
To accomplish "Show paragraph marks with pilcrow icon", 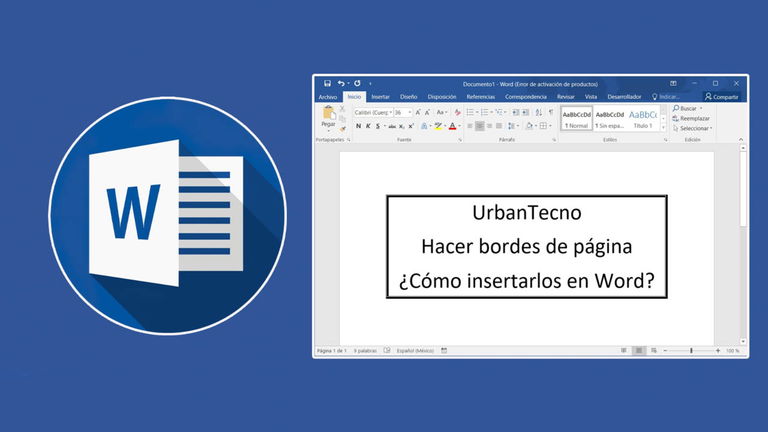I will coord(550,113).
